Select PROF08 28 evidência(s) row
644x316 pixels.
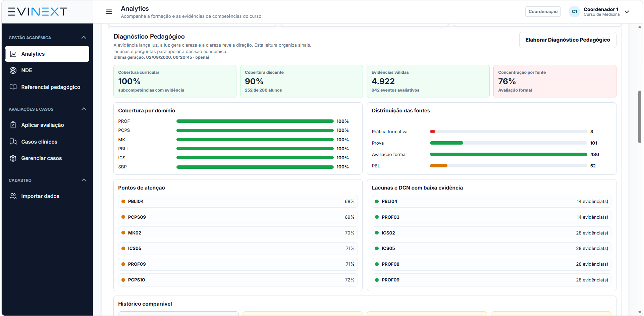click(491, 264)
